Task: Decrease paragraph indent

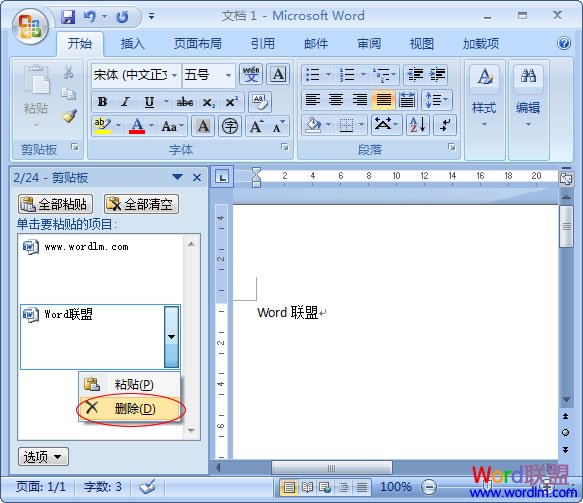Action: (415, 74)
